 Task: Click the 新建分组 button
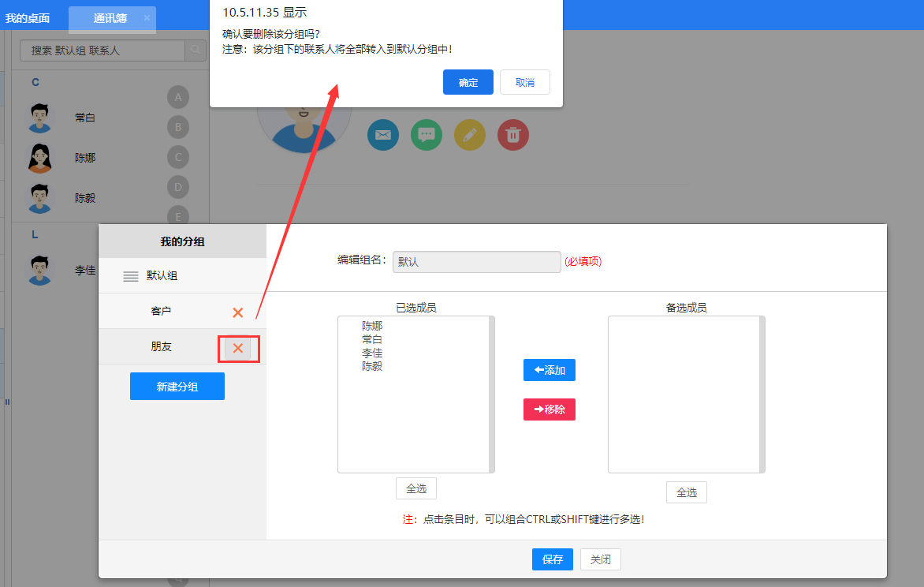click(177, 387)
